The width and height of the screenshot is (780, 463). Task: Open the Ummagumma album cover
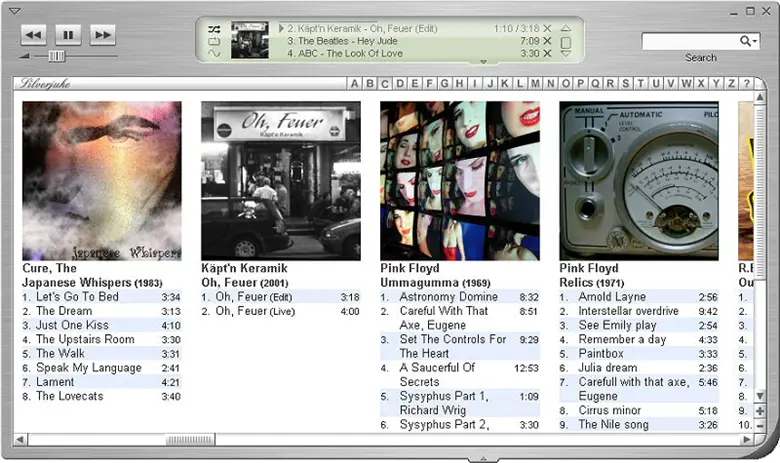click(x=460, y=181)
